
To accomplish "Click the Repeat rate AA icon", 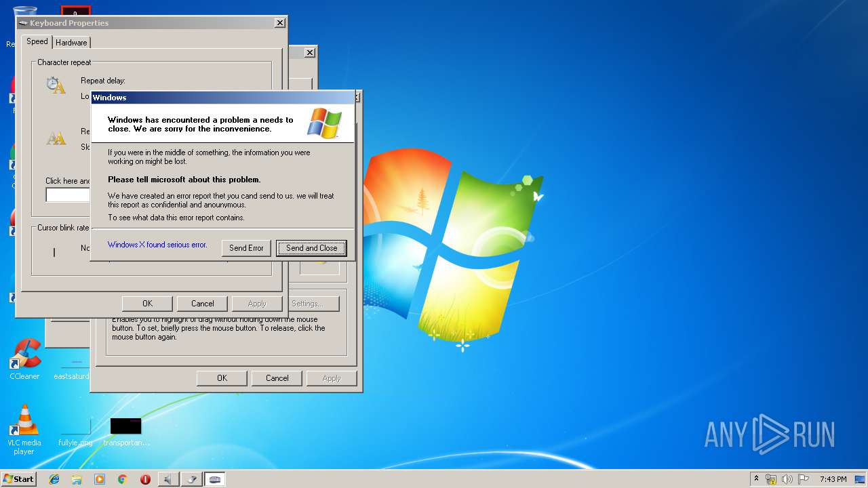I will [x=56, y=138].
